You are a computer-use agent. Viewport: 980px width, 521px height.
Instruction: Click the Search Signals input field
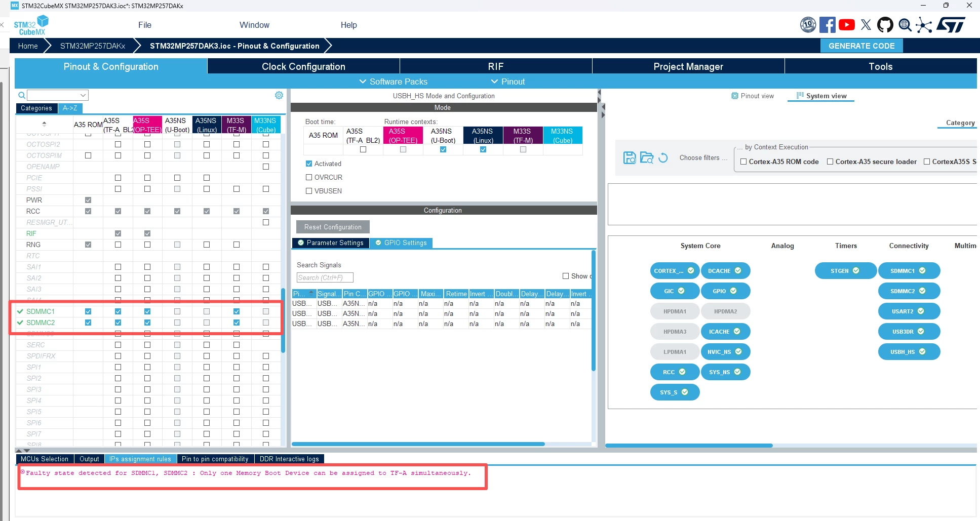point(325,277)
